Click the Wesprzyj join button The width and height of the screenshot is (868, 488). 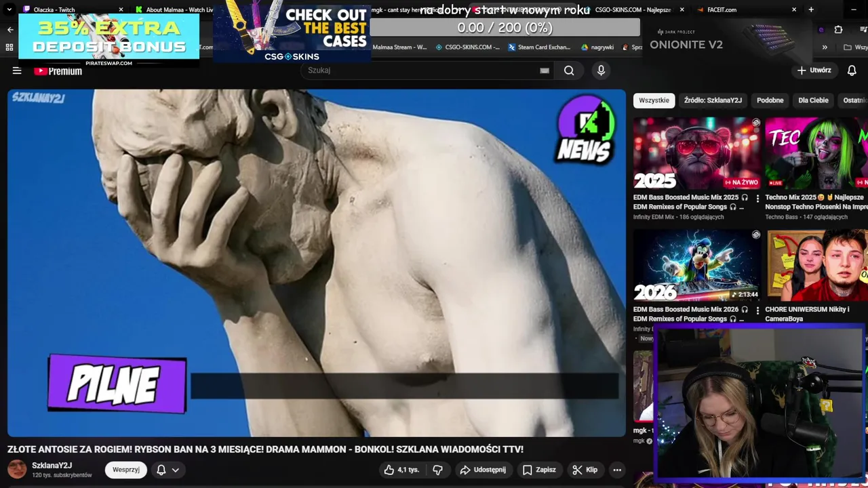(x=126, y=470)
